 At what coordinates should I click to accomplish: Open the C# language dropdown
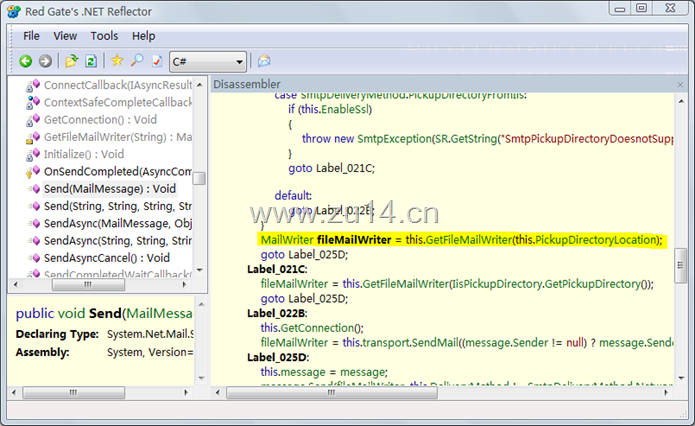pyautogui.click(x=208, y=61)
